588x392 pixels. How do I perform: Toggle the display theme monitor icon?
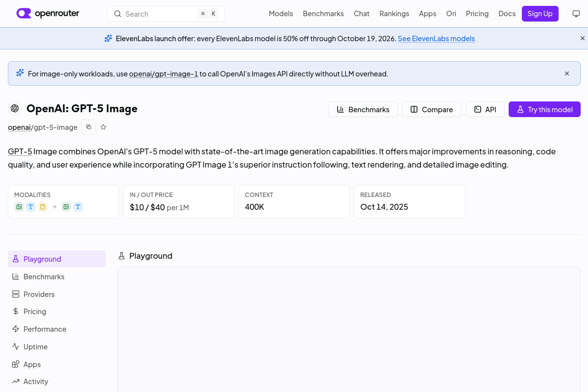pyautogui.click(x=576, y=14)
